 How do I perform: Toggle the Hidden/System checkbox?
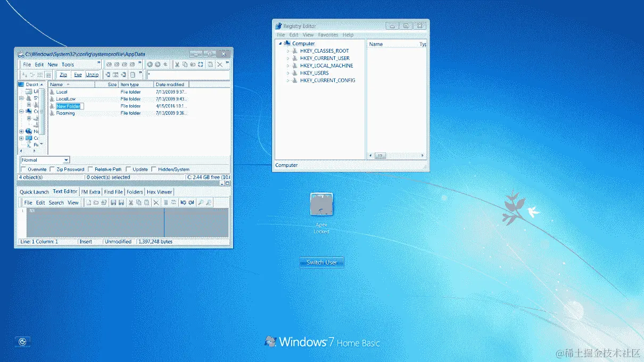click(x=154, y=170)
